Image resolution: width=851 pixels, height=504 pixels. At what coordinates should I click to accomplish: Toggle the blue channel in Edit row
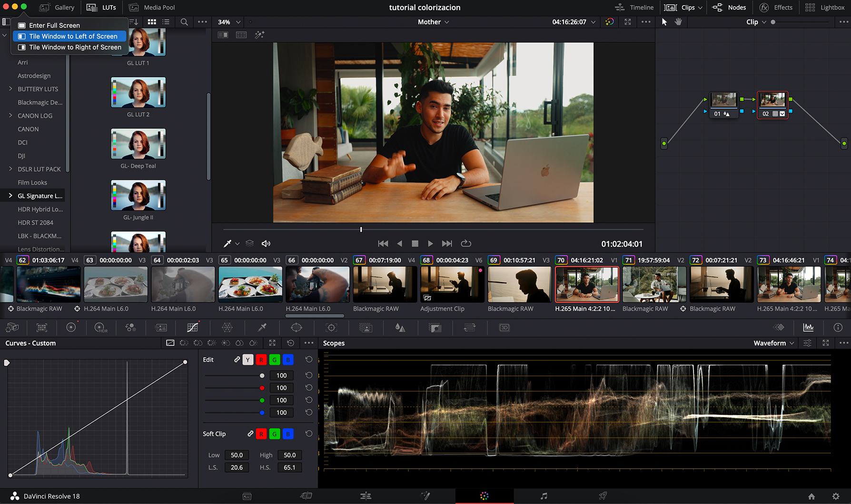point(288,360)
